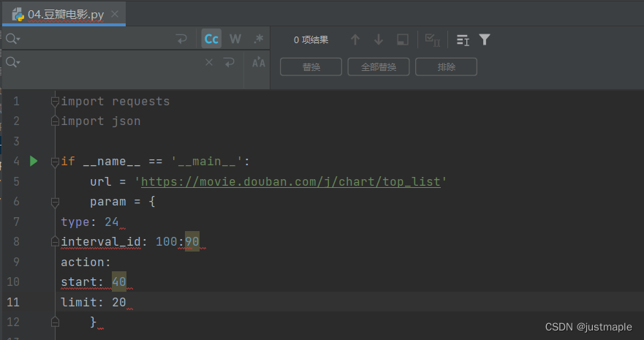Click highlighted '90' value on line 8

tap(192, 241)
